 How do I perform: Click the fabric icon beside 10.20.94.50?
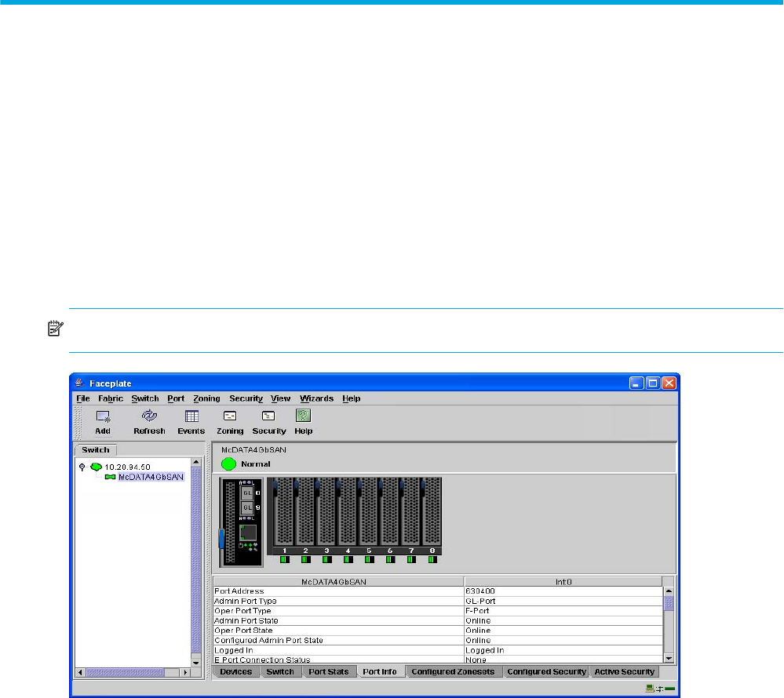[96, 467]
